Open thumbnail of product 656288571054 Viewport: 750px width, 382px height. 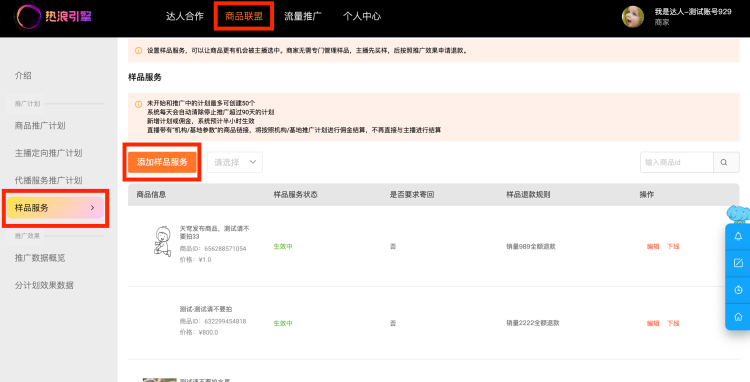coord(163,241)
